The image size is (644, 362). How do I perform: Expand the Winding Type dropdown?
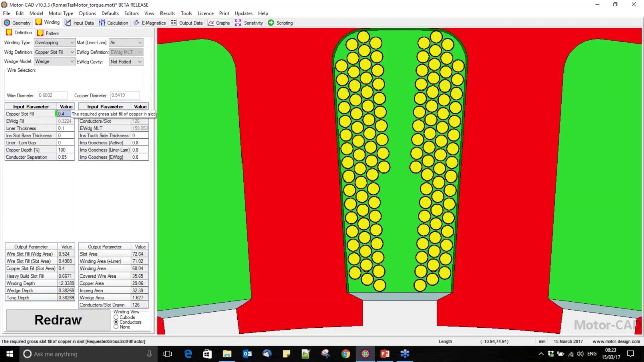click(x=72, y=43)
